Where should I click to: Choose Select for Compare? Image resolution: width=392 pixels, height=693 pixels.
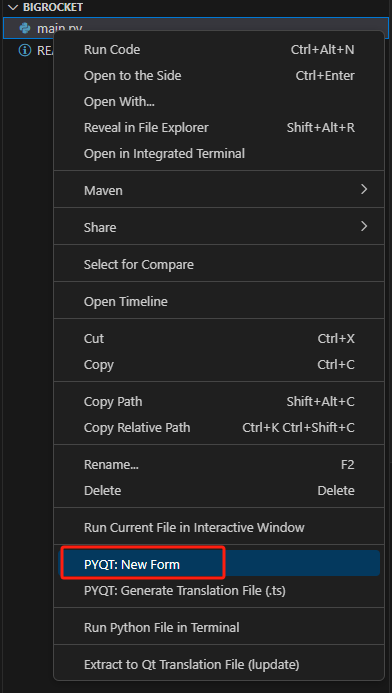click(x=219, y=265)
